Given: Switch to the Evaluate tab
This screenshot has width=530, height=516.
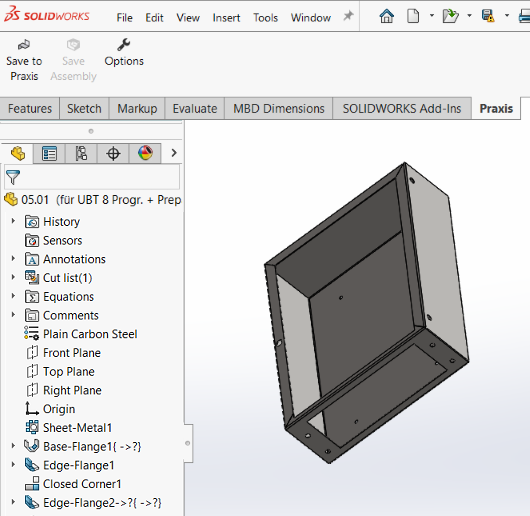Looking at the screenshot, I should click(195, 108).
